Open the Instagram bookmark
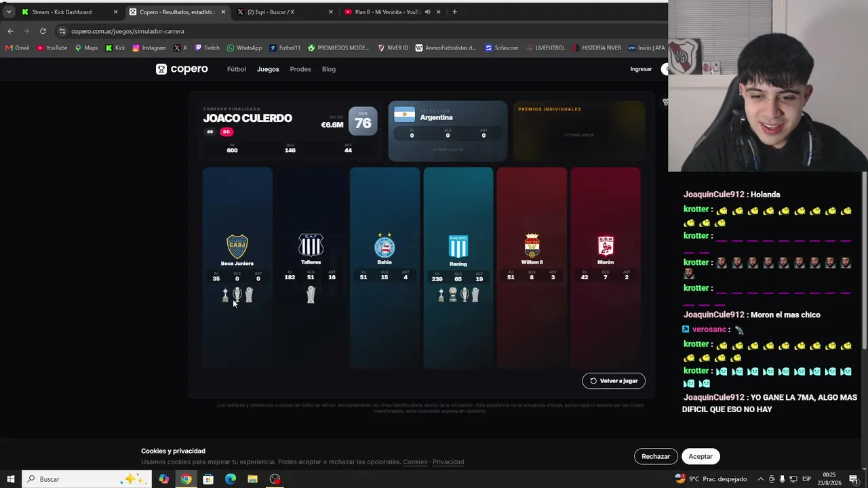The width and height of the screenshot is (868, 488). tap(149, 48)
